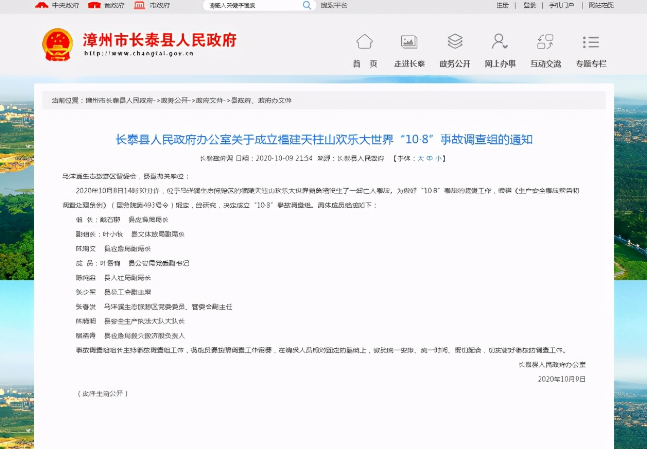Set font size to 中
Screen dimensions: 647x449
coord(430,158)
